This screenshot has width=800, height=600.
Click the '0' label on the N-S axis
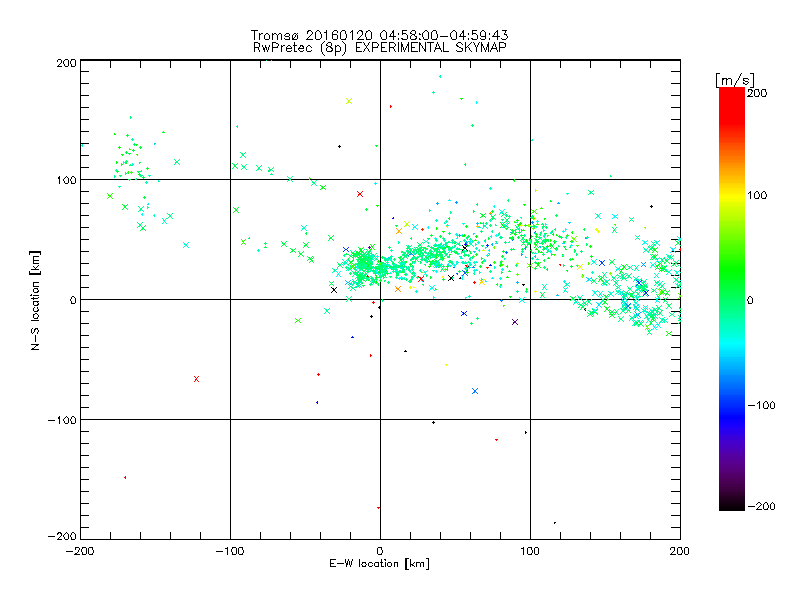pos(73,300)
